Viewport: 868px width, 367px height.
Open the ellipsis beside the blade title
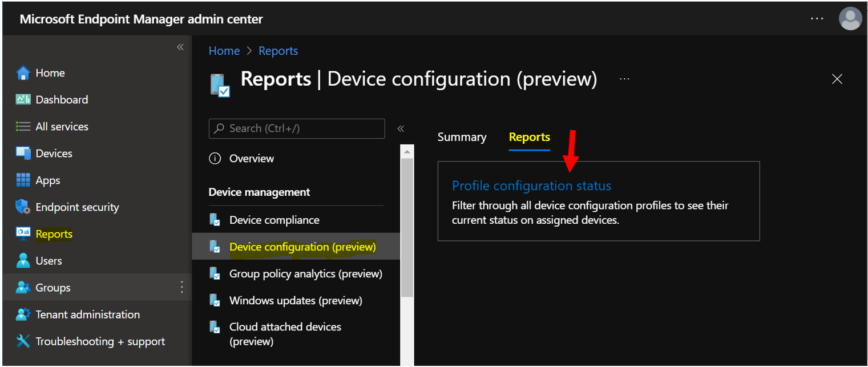(x=624, y=79)
